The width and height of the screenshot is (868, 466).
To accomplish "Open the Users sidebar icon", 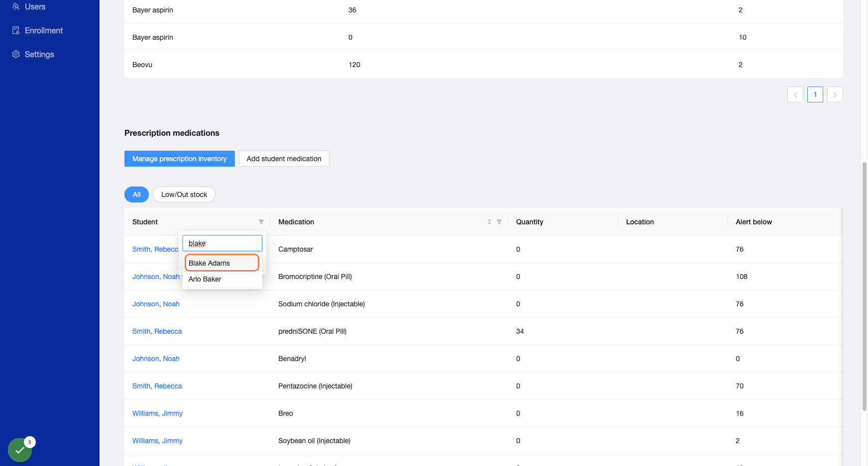I will [x=16, y=6].
